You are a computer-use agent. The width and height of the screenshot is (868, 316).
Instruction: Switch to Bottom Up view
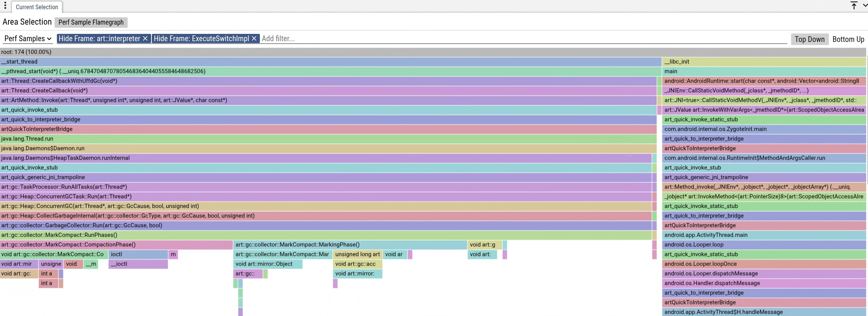point(848,39)
